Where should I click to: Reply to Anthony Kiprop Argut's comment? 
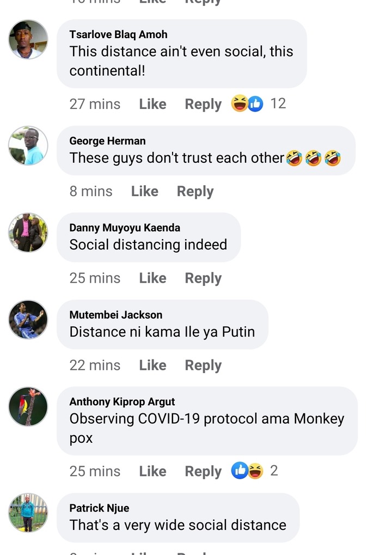(x=203, y=472)
